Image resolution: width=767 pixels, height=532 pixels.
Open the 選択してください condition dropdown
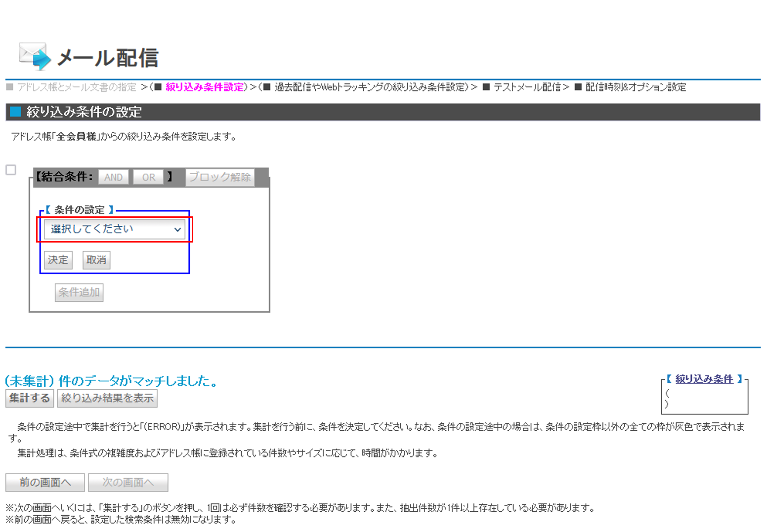(114, 229)
